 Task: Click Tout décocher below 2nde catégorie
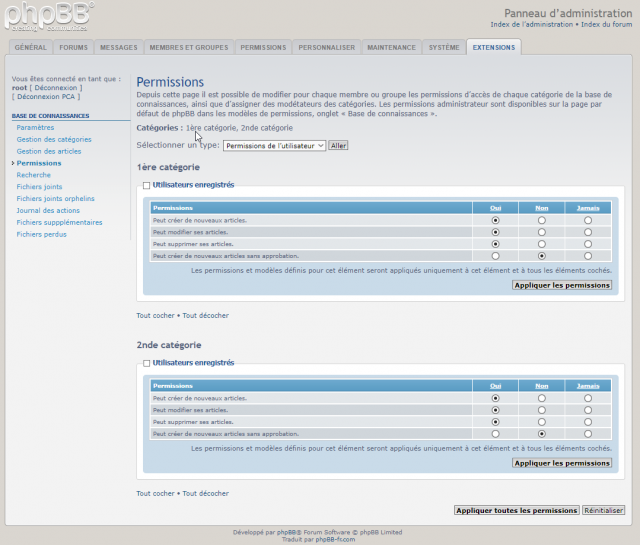[206, 493]
